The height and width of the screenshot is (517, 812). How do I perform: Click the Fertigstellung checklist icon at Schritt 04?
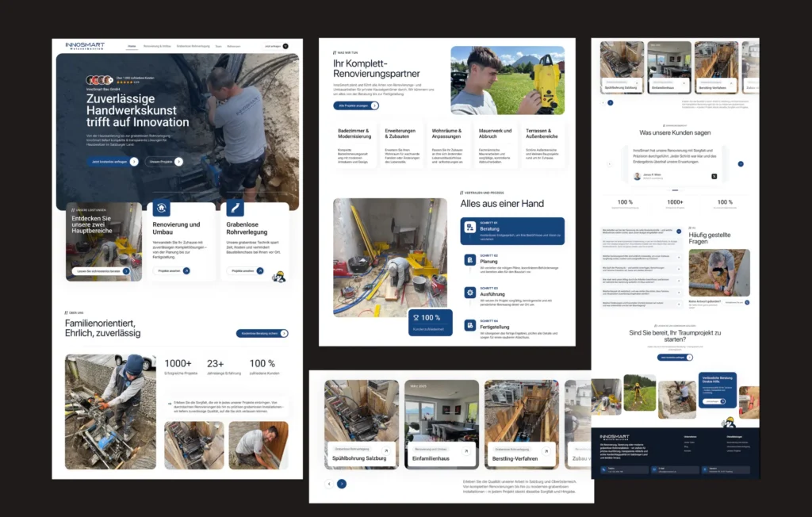470,325
